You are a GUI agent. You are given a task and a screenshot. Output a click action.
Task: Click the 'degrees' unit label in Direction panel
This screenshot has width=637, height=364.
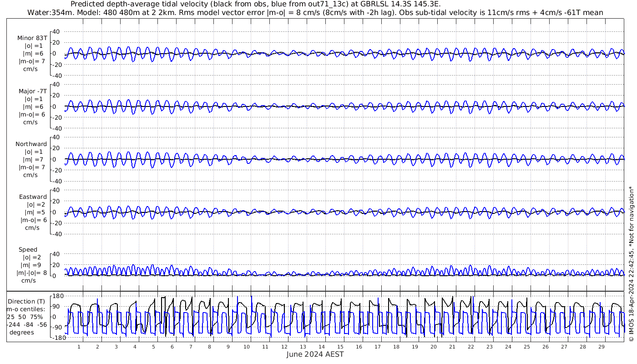pos(22,332)
